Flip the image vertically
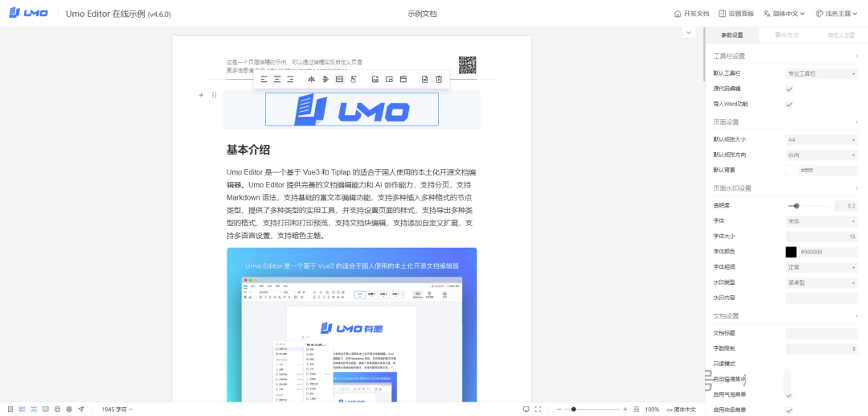 point(325,79)
